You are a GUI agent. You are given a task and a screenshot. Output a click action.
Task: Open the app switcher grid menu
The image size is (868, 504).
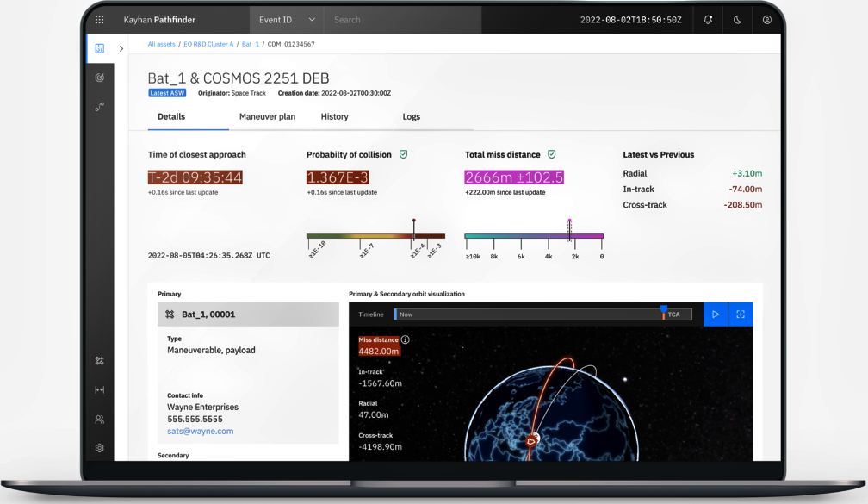pos(100,20)
